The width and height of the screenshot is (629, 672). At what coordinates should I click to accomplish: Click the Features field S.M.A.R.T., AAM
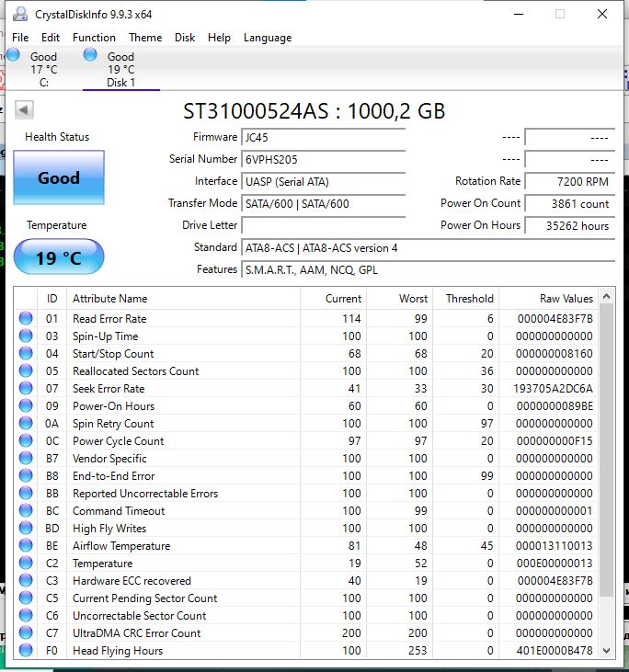pos(428,270)
